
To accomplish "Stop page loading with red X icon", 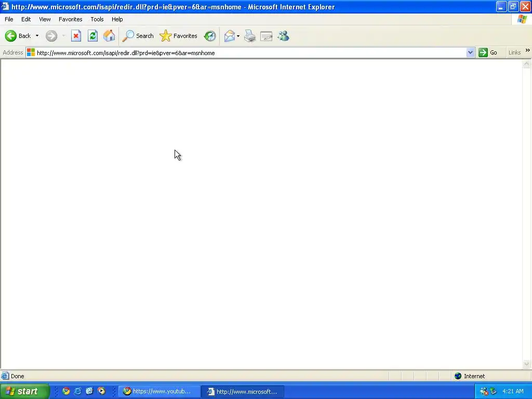I will 76,36.
